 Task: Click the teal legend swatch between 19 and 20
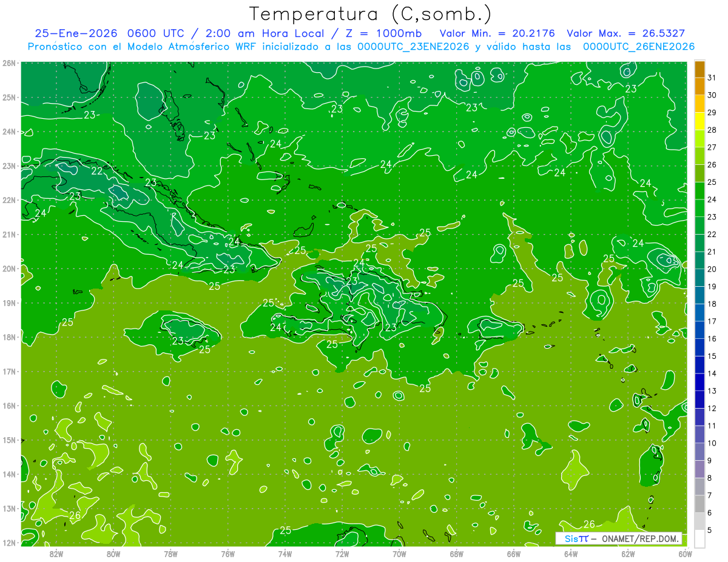point(699,278)
